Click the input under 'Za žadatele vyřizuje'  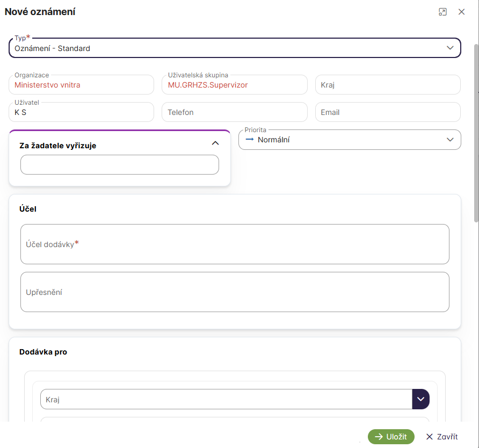pyautogui.click(x=119, y=165)
